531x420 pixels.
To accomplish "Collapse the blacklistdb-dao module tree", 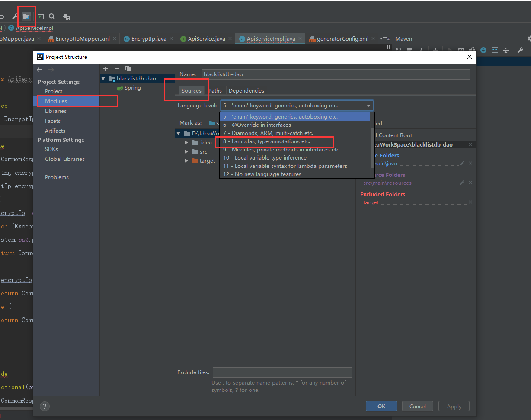I will tap(103, 78).
